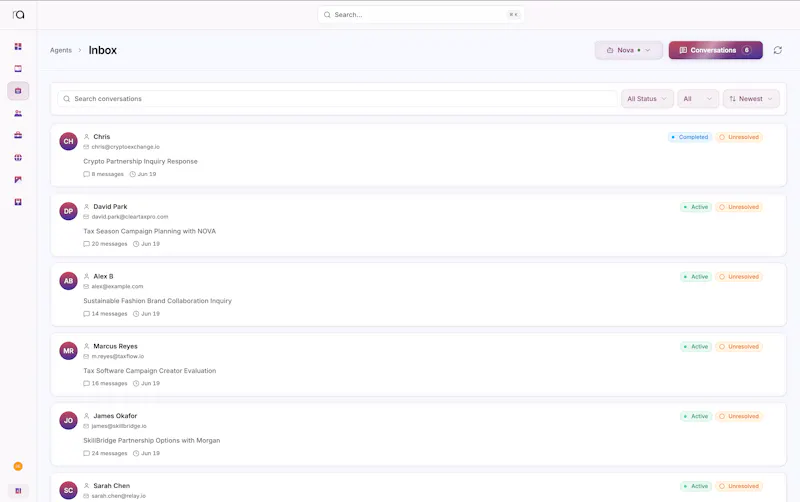This screenshot has height=502, width=800.
Task: Click the name James Okafor
Action: point(115,416)
